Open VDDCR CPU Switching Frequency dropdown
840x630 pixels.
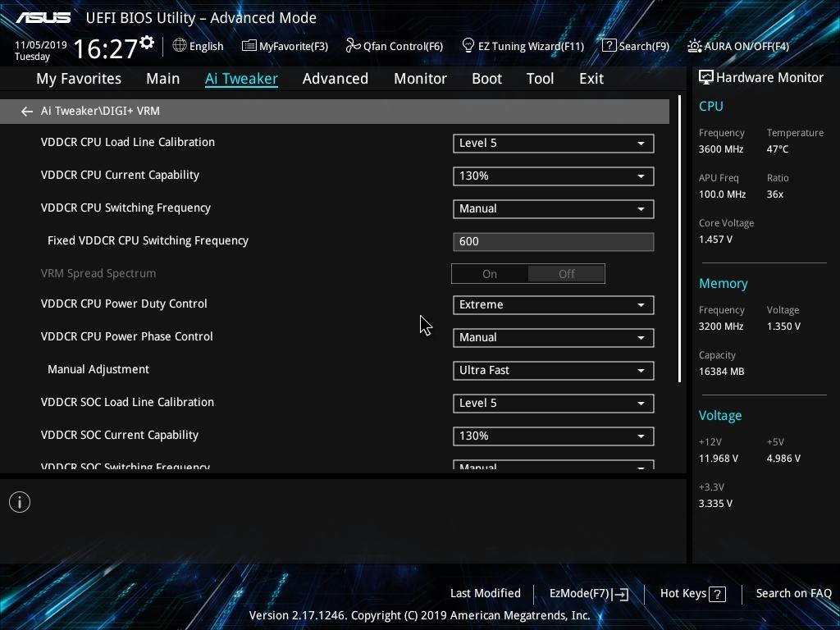click(x=554, y=209)
